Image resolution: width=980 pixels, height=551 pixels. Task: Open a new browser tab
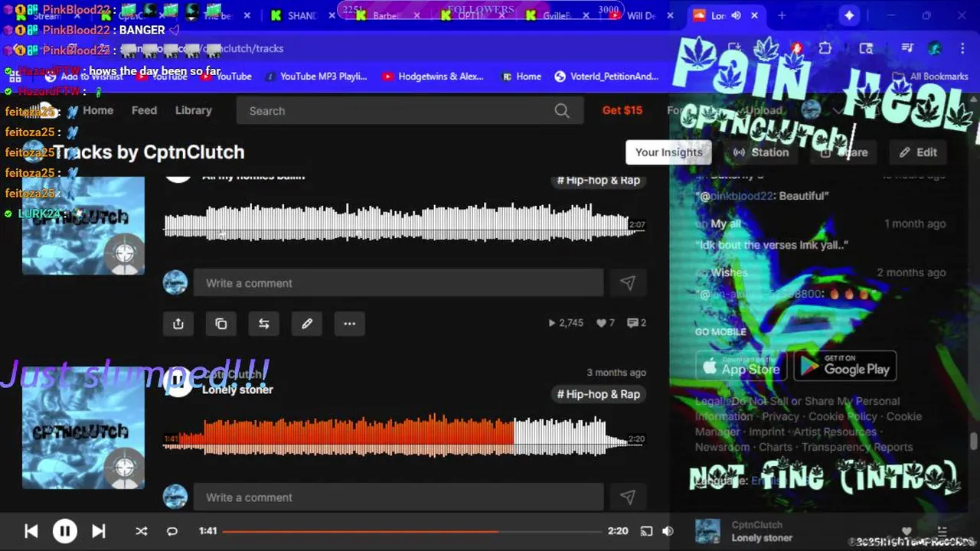(x=782, y=15)
